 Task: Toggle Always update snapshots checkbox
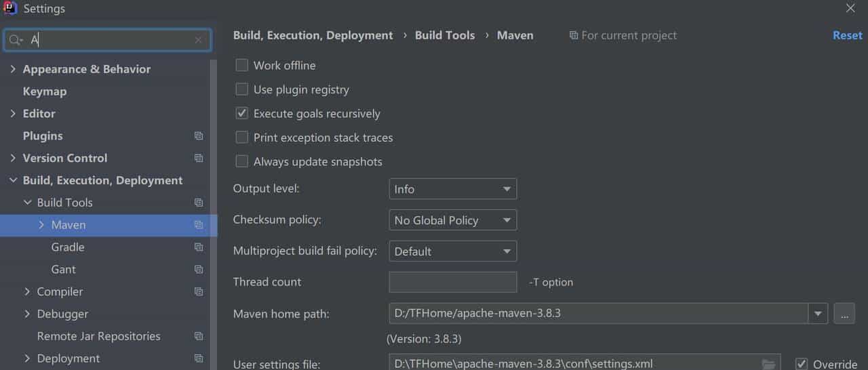click(242, 162)
